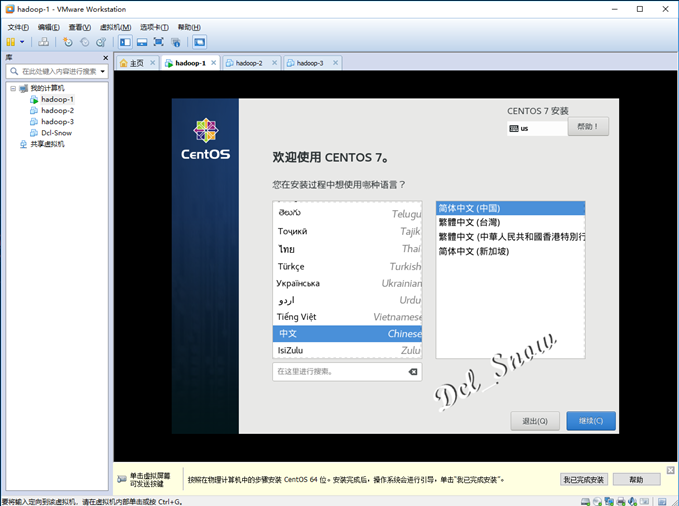Open the snapshot manager icon
This screenshot has height=506, width=679.
coord(101,42)
